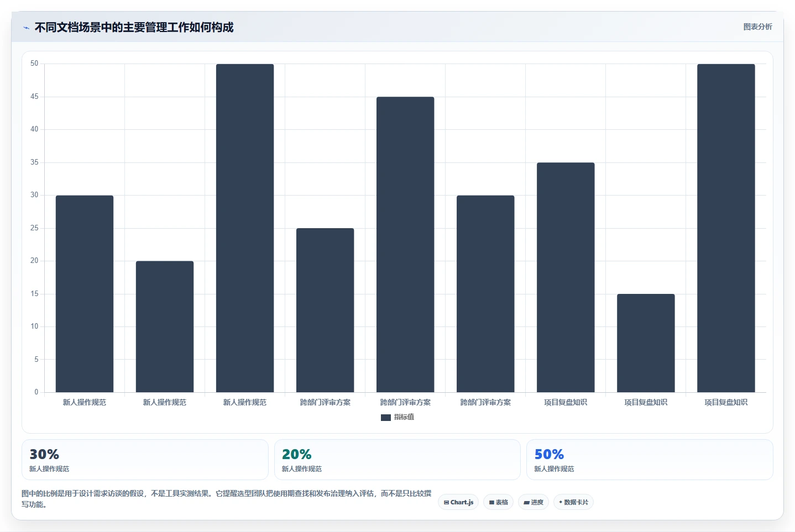Click the chart title 不同文档场景中的主要管理工作如何构成
795x532 pixels.
coord(134,27)
